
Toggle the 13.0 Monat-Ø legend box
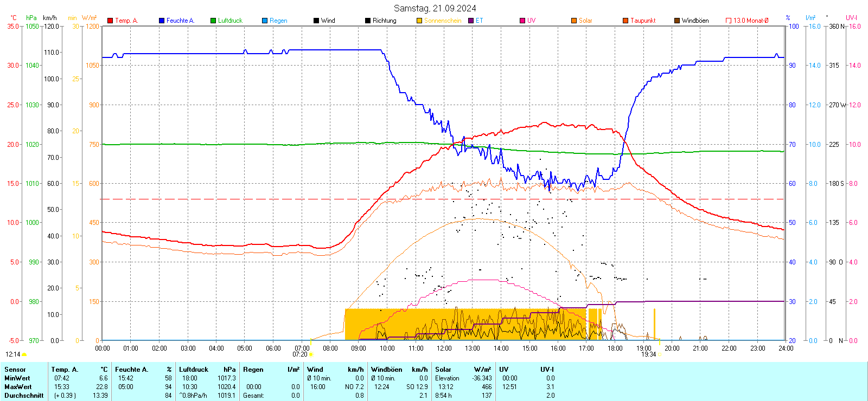[729, 21]
